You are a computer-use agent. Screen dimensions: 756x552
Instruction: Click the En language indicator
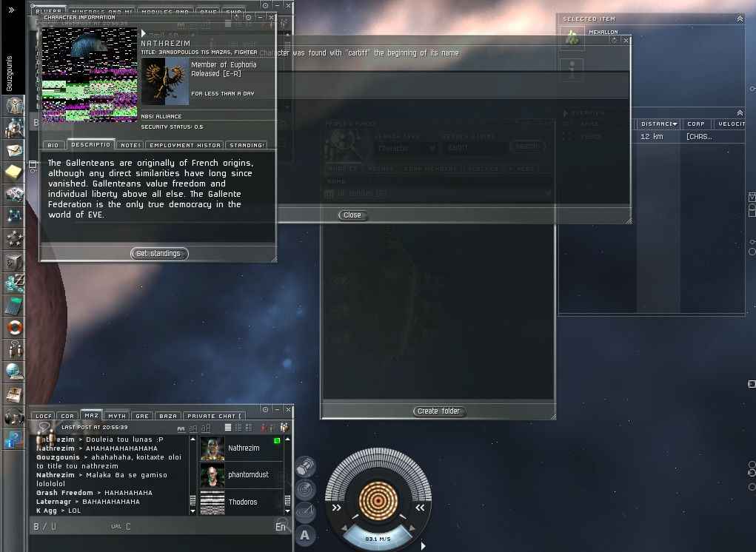280,526
